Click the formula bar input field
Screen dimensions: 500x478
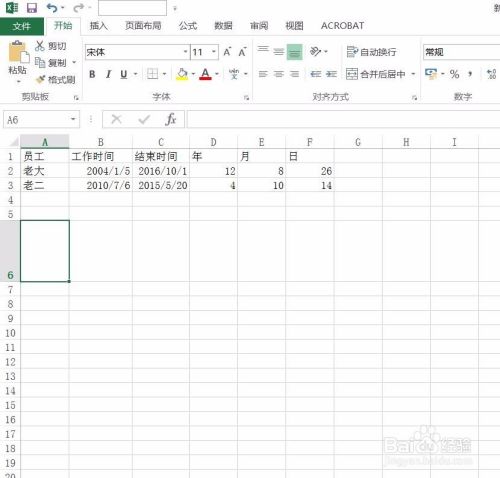click(343, 119)
